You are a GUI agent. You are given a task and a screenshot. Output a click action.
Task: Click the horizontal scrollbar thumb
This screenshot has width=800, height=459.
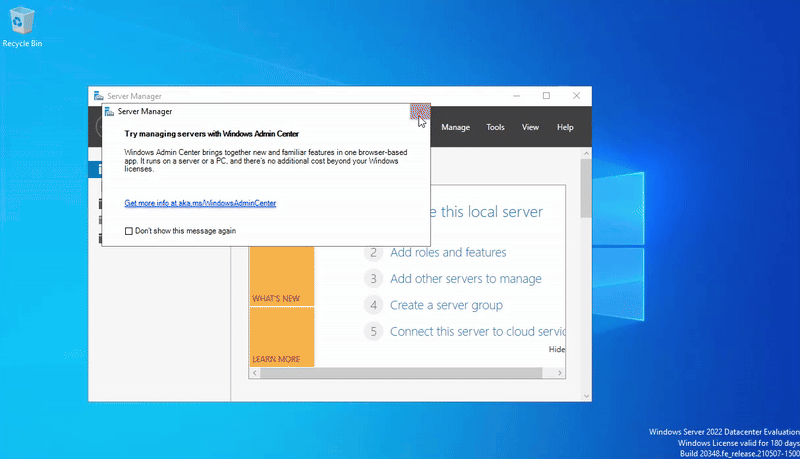(x=401, y=373)
